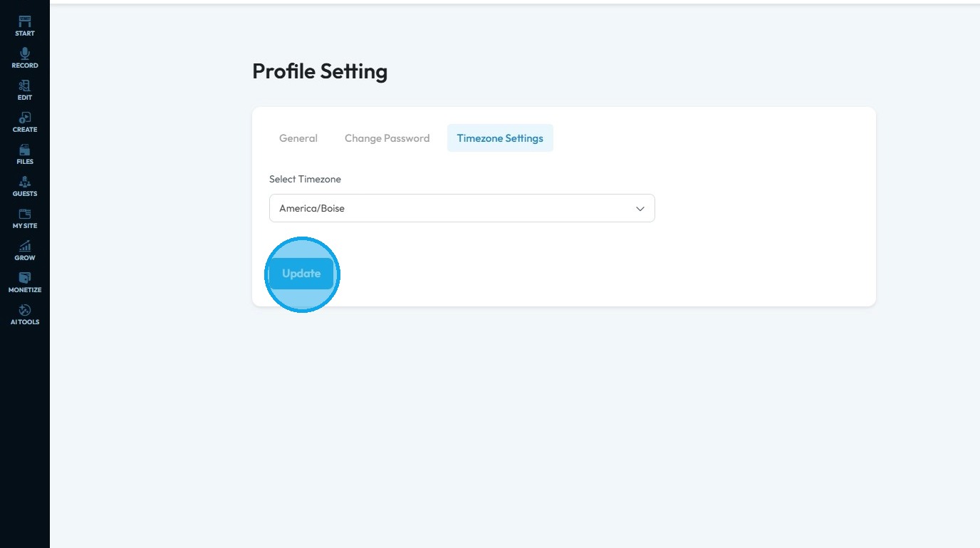Switch to the General tab
Image resolution: width=980 pixels, height=548 pixels.
298,138
